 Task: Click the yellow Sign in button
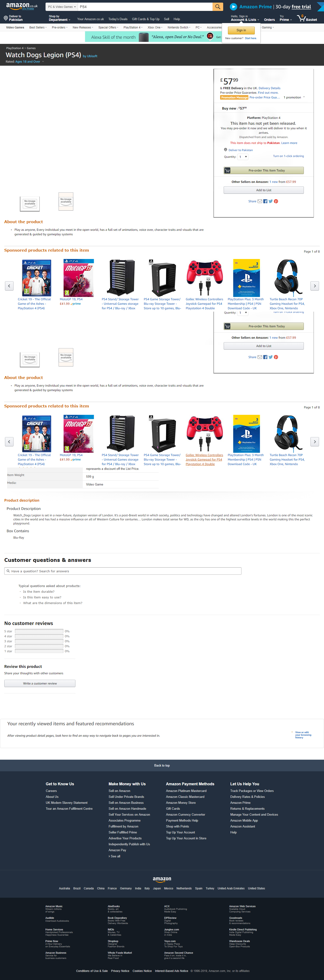click(241, 30)
